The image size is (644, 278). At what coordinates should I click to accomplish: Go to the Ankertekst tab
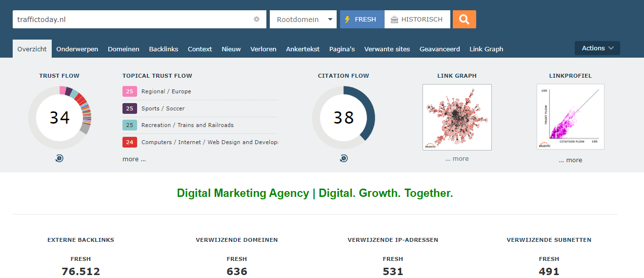pos(303,49)
